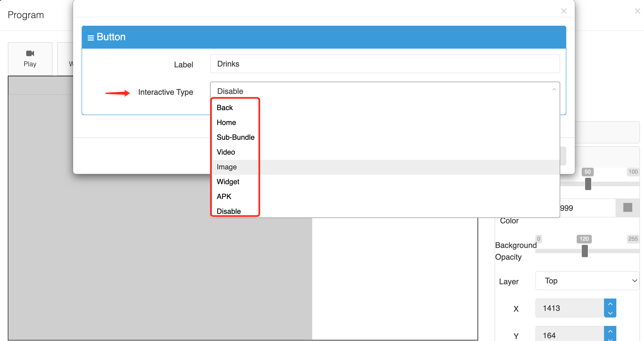The height and width of the screenshot is (341, 644).
Task: Collapse the Interactive Type dropdown chevron
Action: pos(554,90)
